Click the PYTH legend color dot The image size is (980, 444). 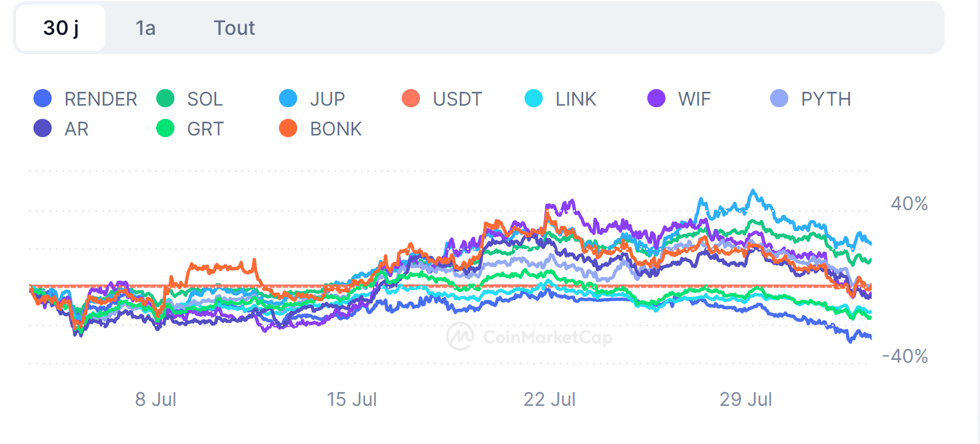click(779, 98)
